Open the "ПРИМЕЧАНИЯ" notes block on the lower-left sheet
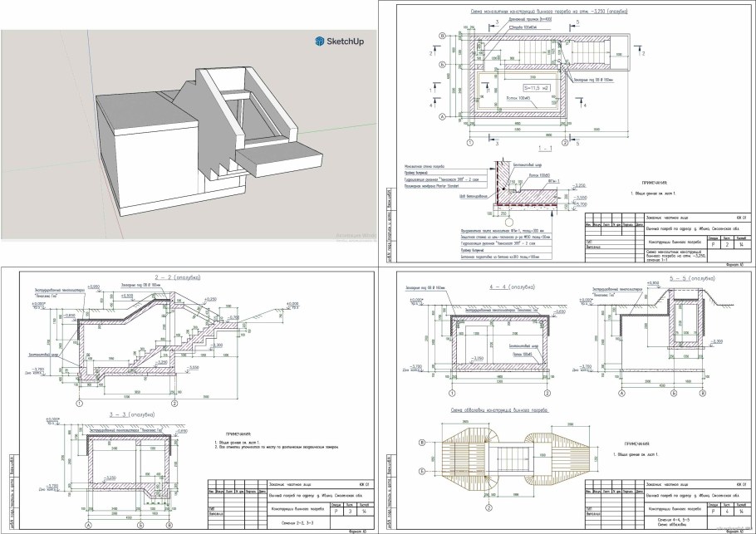This screenshot has height=534, width=756. point(237,434)
